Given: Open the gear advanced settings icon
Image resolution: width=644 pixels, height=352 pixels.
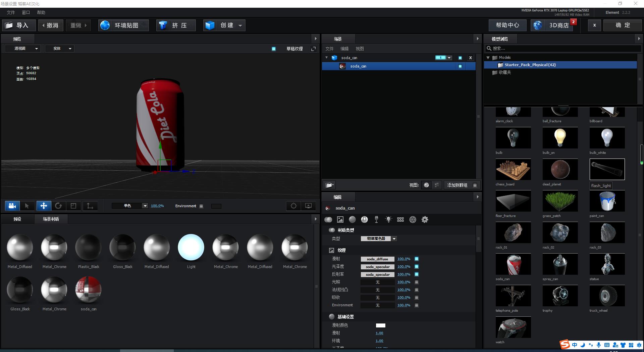Looking at the screenshot, I should [x=425, y=220].
